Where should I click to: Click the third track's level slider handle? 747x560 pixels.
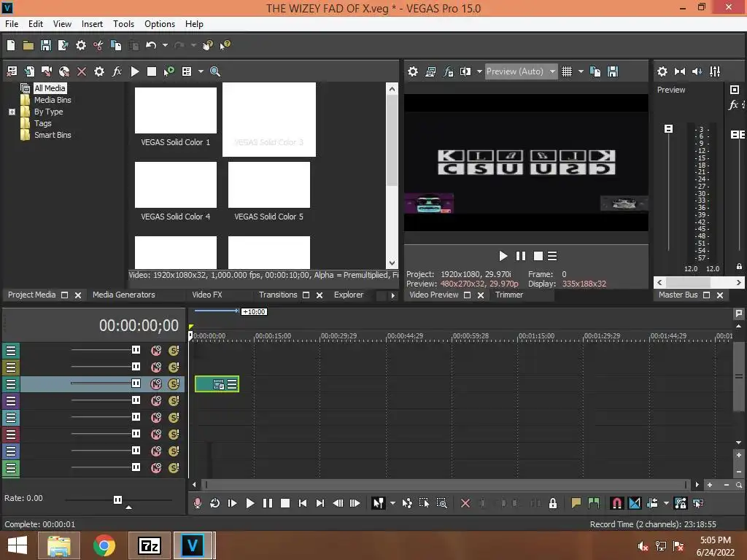[x=136, y=384]
